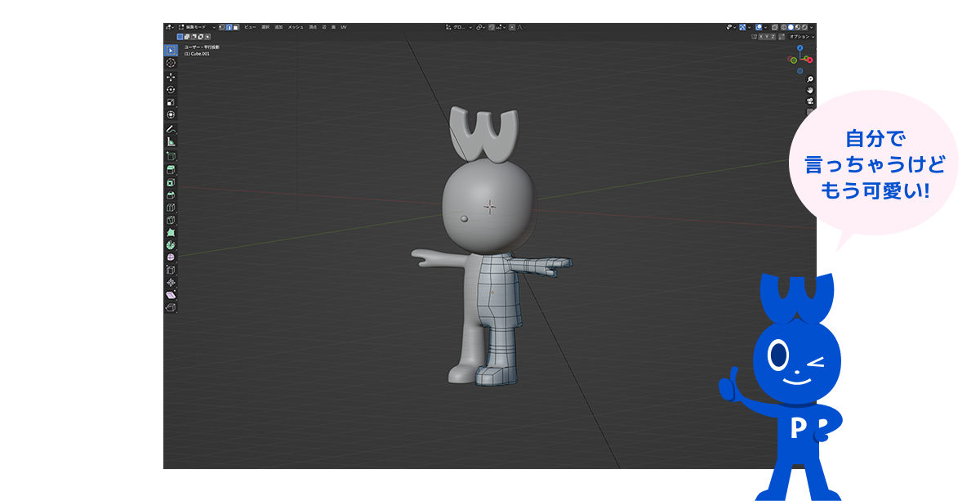The height and width of the screenshot is (501, 980).
Task: Click the blue Z axis on navigation gizmo
Action: (x=800, y=48)
